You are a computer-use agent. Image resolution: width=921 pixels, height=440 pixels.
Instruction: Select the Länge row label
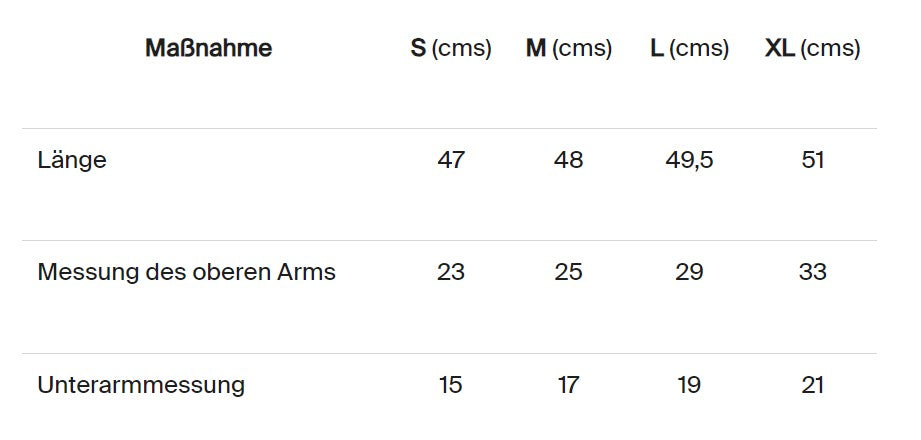[72, 160]
